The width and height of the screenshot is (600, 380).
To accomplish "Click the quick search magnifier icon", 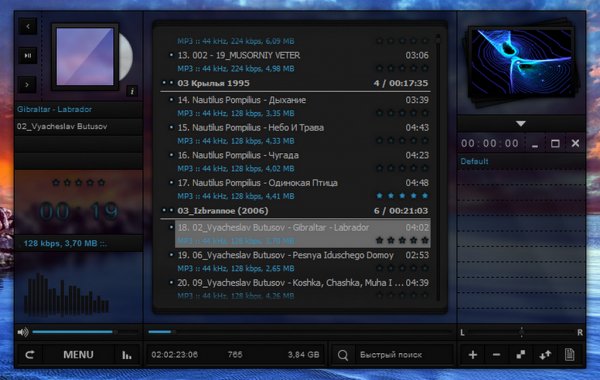I will [343, 355].
